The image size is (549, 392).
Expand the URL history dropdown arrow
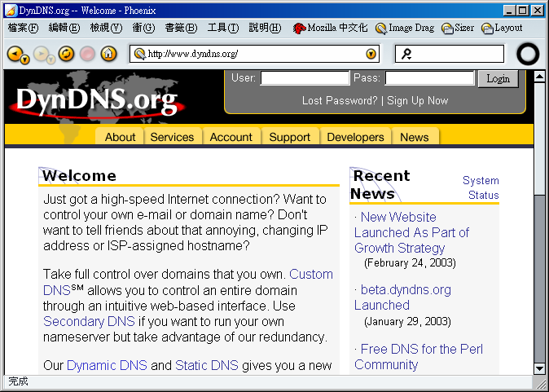371,54
